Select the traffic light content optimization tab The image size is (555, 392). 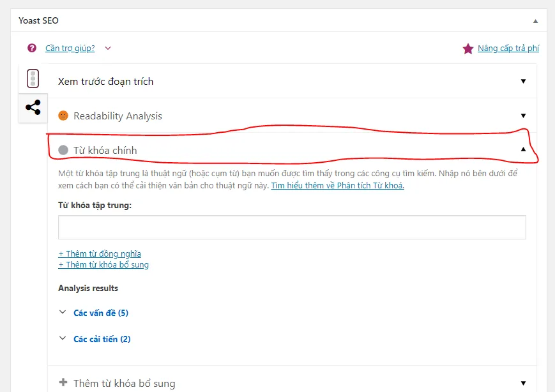(33, 79)
